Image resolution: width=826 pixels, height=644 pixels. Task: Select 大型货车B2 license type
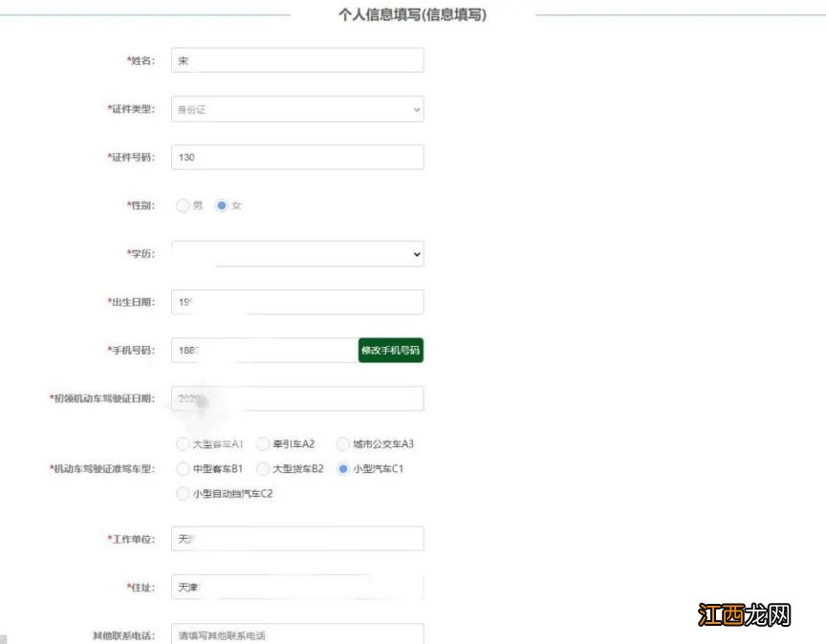click(x=263, y=469)
